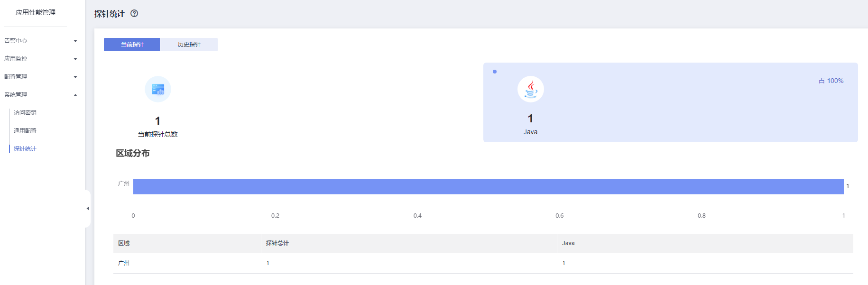The height and width of the screenshot is (285, 868).
Task: Collapse the sidebar using the arrow handle
Action: tap(88, 209)
